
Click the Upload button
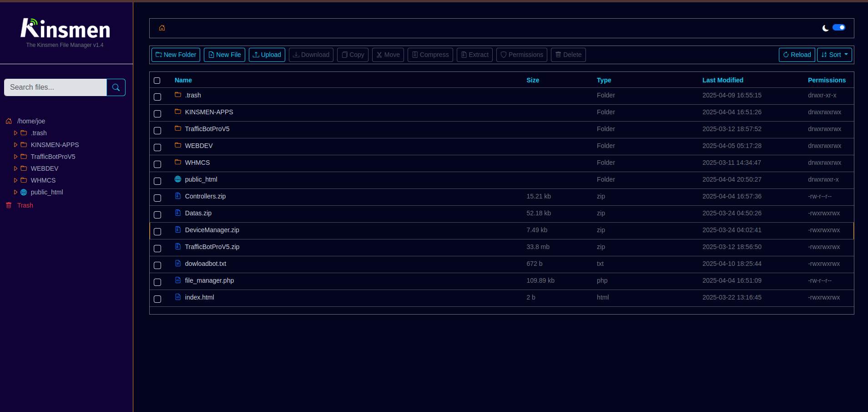pos(267,55)
